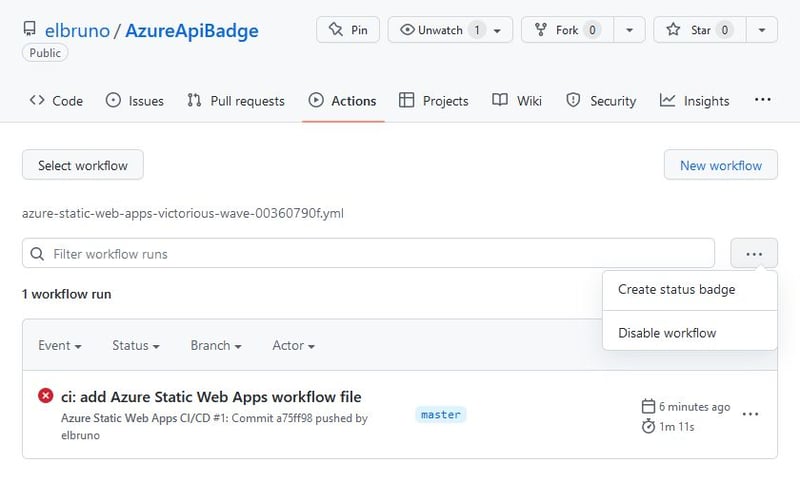Click the master branch label

pos(441,415)
